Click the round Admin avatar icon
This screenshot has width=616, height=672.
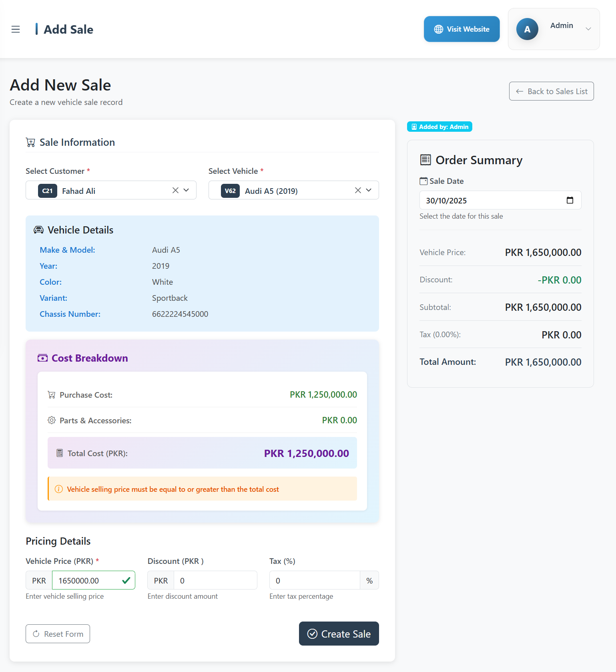[527, 29]
